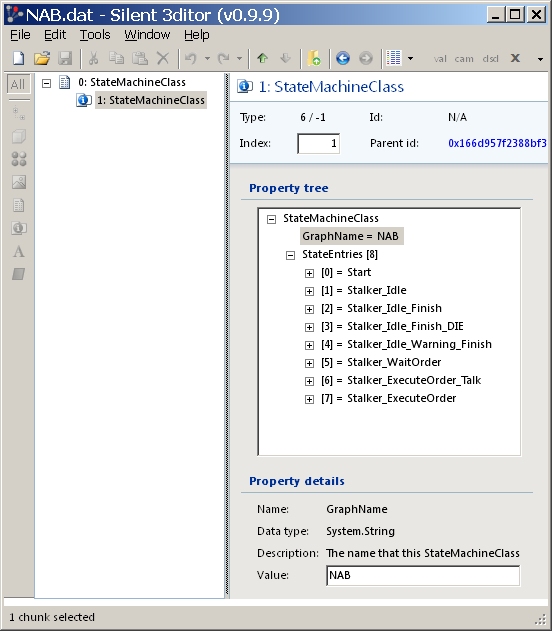Select the 1: StateMachineClass chunk
552x631 pixels.
coord(151,100)
